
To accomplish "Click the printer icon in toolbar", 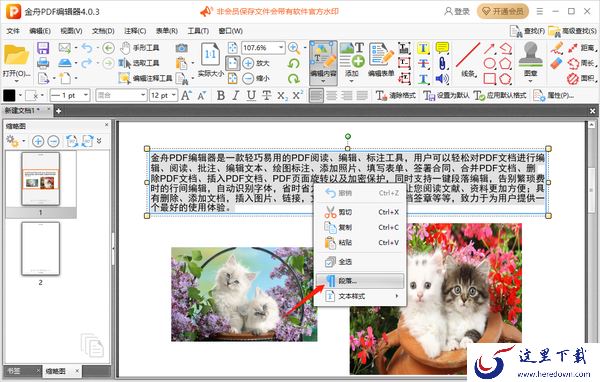I will (43, 63).
